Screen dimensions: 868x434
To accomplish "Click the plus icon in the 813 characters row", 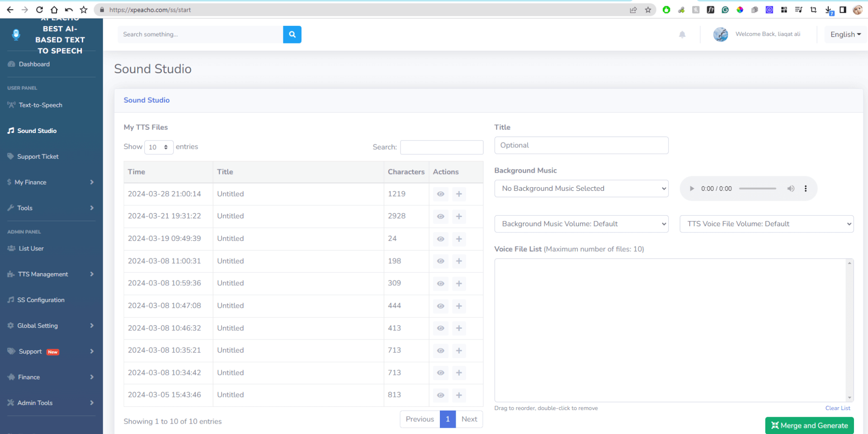I will 459,395.
